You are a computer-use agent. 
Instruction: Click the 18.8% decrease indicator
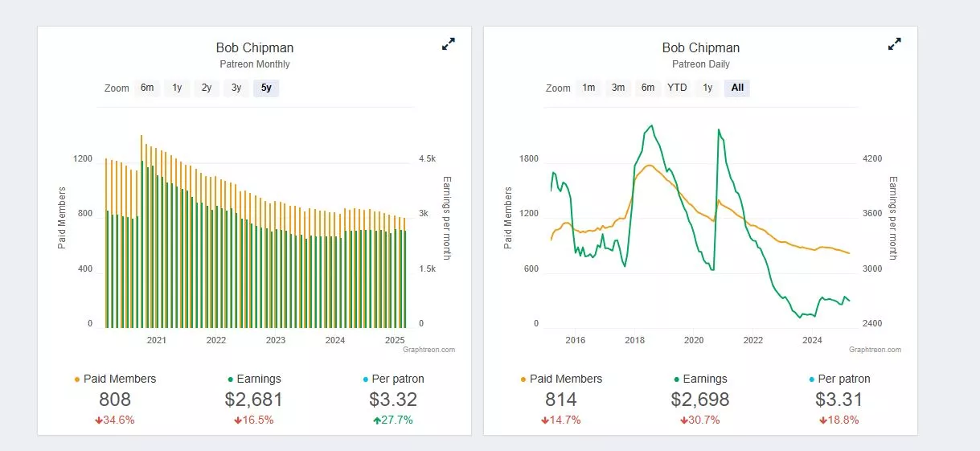(839, 420)
